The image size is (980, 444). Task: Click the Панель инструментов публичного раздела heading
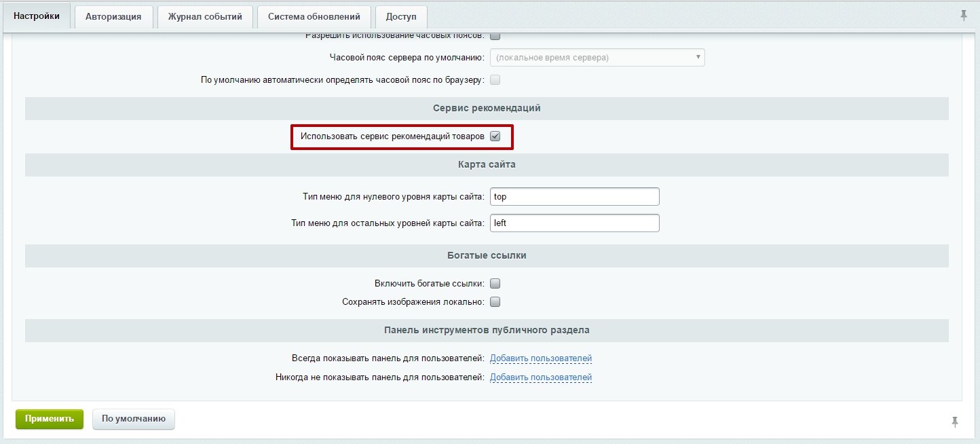point(487,330)
